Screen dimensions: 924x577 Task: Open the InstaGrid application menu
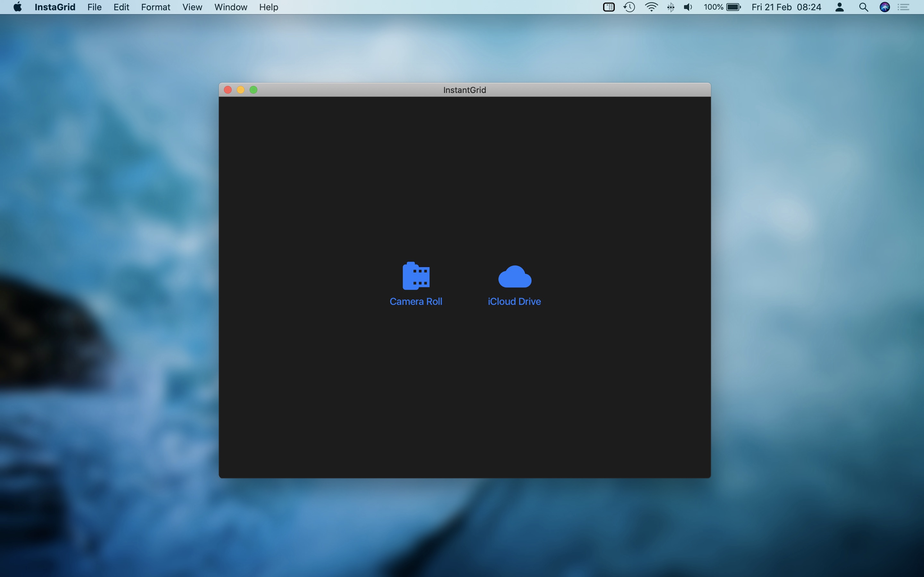[x=55, y=7]
